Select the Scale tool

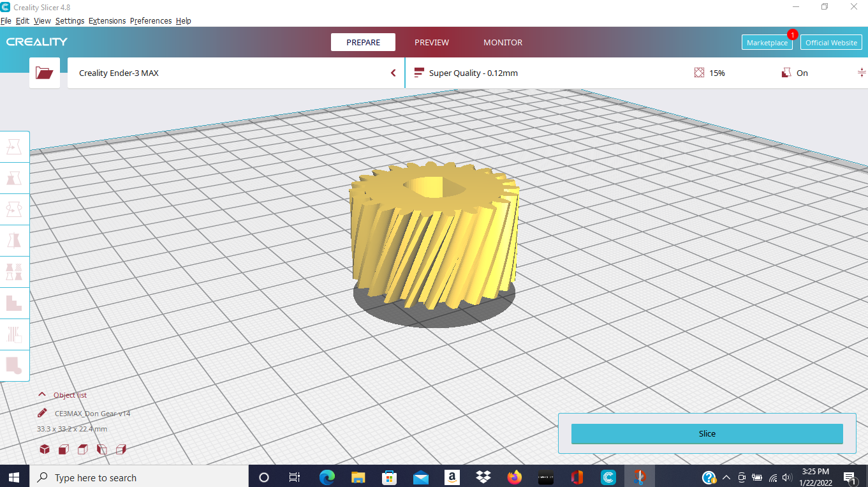(x=15, y=177)
